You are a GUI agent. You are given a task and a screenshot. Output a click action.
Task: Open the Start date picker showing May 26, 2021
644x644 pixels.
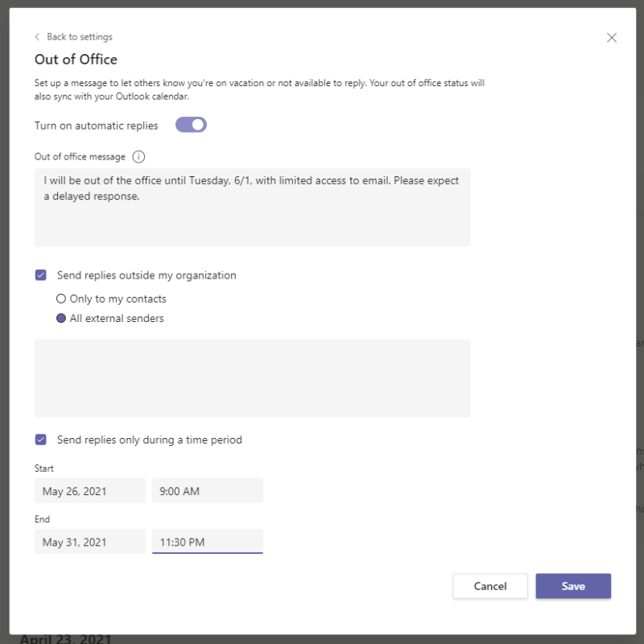89,490
